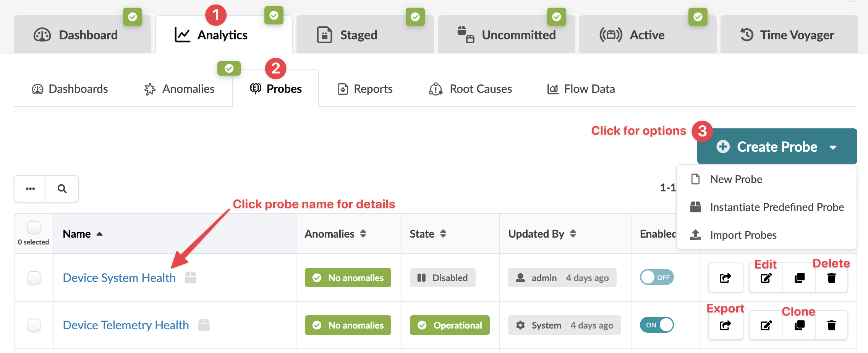Export the Device Telemetry Health probe
The image size is (868, 353).
coord(725,325)
